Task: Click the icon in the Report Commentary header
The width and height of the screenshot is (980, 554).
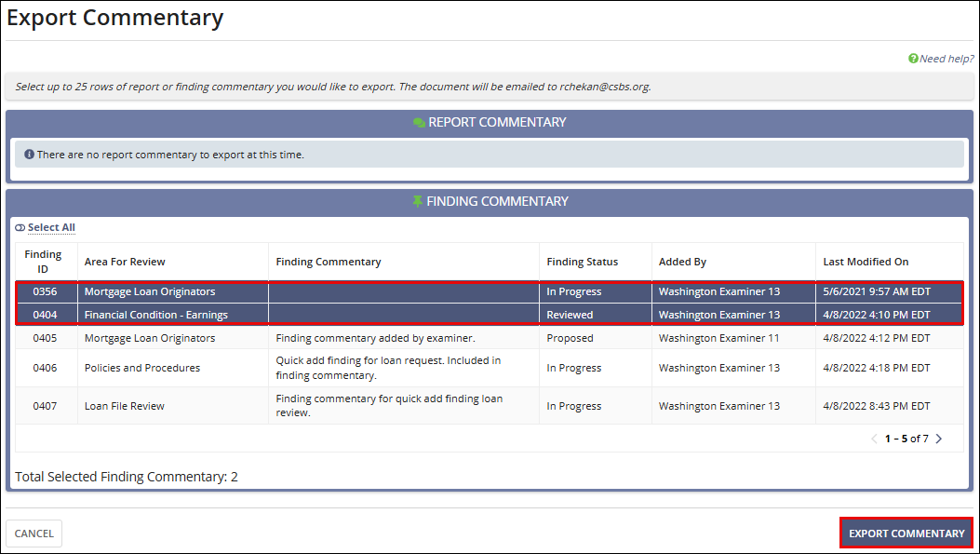Action: click(x=419, y=121)
